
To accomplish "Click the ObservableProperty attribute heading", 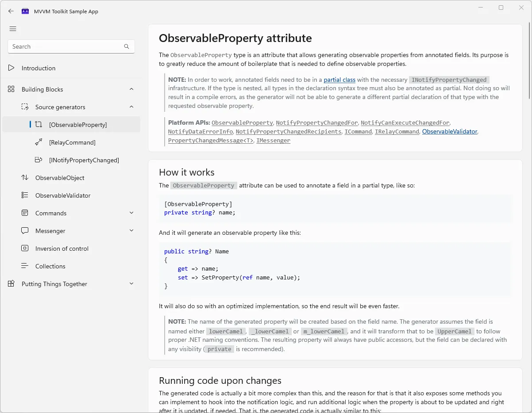I will (235, 38).
